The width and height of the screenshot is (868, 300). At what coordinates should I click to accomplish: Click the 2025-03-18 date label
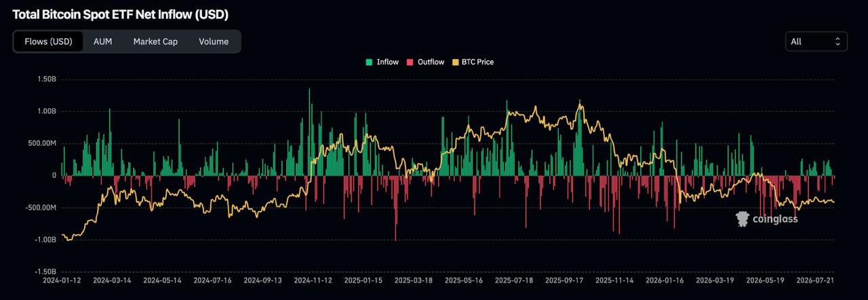pos(413,280)
